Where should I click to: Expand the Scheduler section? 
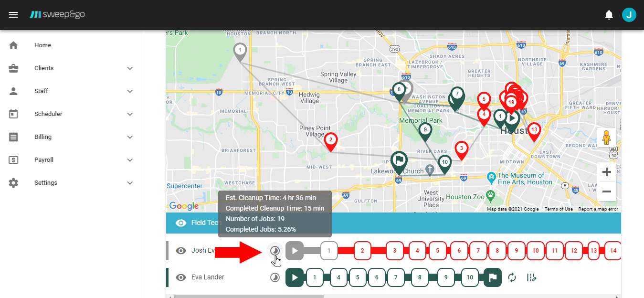(x=72, y=114)
